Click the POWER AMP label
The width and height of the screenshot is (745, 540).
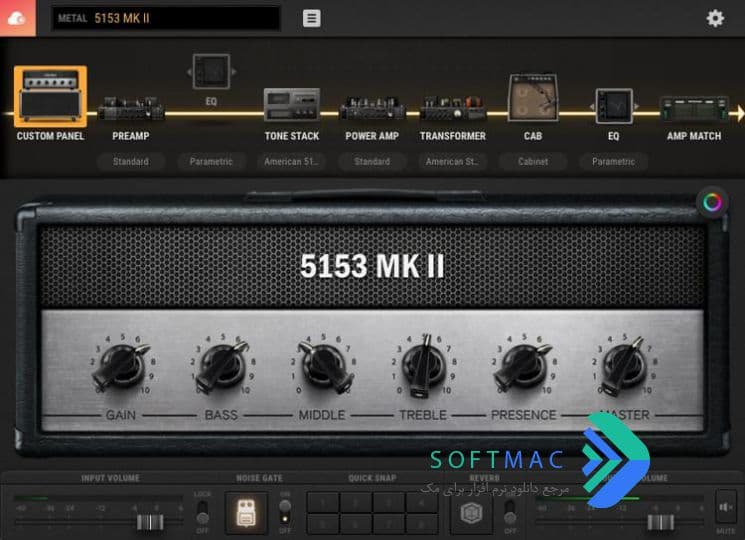(372, 136)
